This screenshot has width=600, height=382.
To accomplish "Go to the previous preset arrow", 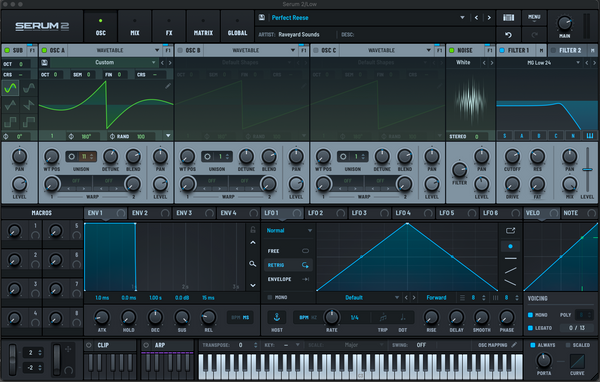I will point(476,18).
